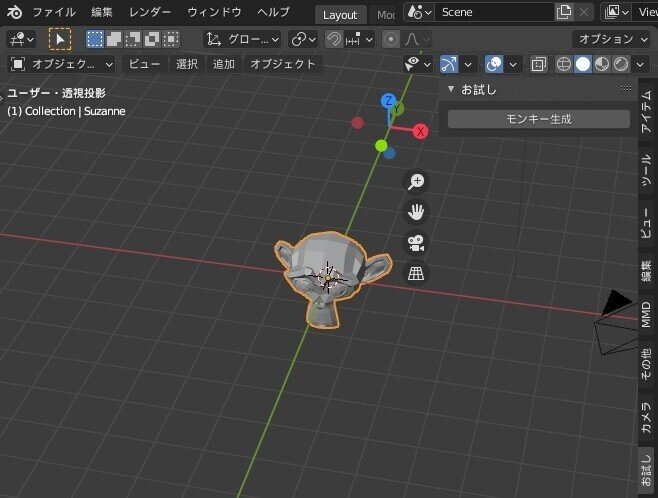Image resolution: width=658 pixels, height=498 pixels.
Task: Select the tweak select tool icon
Action: tap(60, 39)
